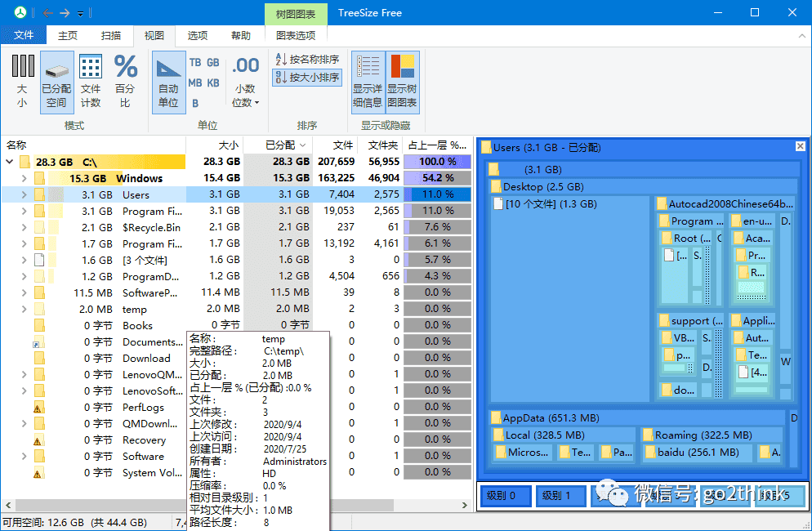
Task: Expand the [3 个文件] files node
Action: click(x=24, y=260)
